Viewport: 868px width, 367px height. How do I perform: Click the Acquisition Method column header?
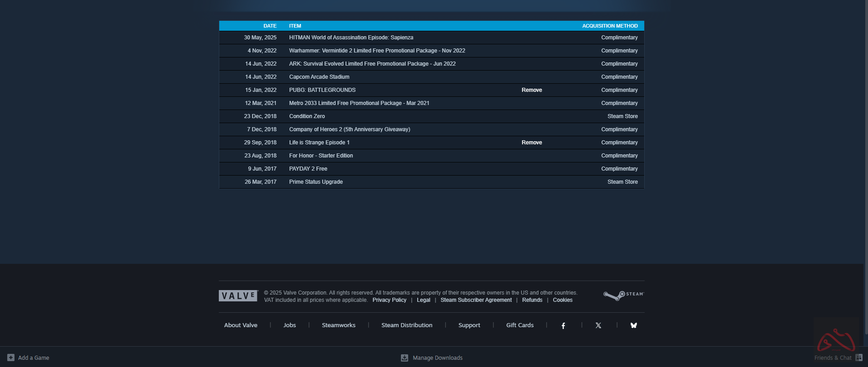pyautogui.click(x=609, y=26)
